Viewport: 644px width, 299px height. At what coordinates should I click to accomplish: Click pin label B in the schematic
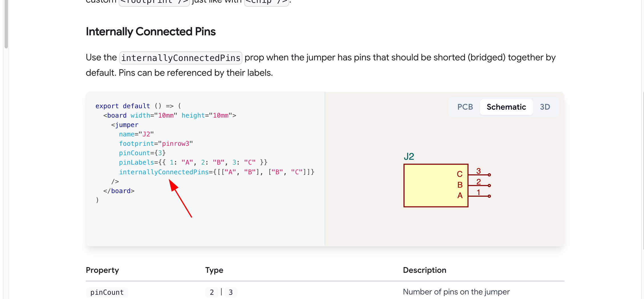coord(460,185)
